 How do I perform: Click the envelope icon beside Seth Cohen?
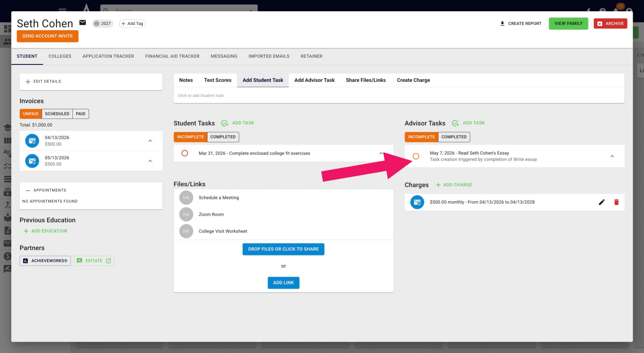pyautogui.click(x=83, y=23)
